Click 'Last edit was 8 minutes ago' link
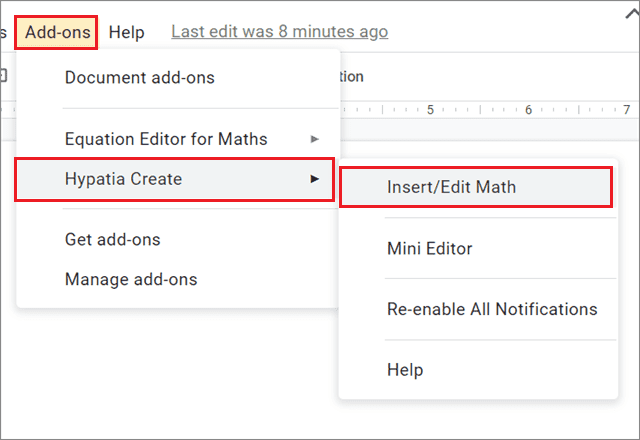The width and height of the screenshot is (640, 440). 280,31
